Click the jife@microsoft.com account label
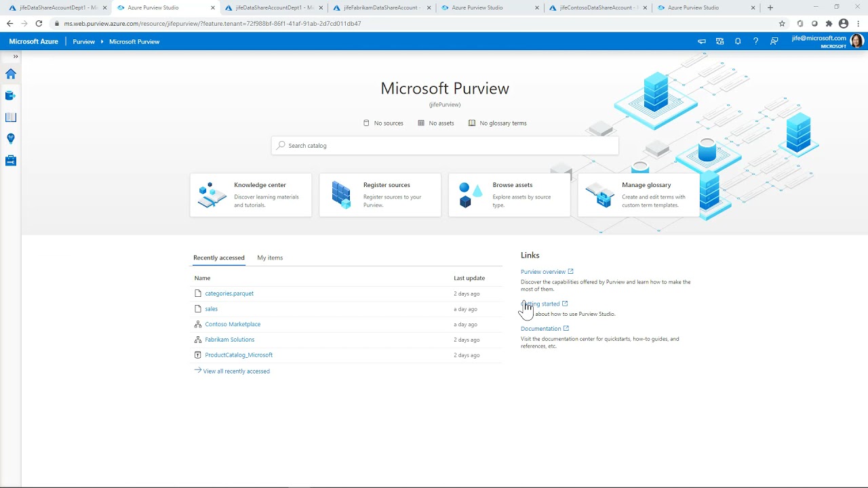Image resolution: width=868 pixels, height=488 pixels. pyautogui.click(x=819, y=39)
